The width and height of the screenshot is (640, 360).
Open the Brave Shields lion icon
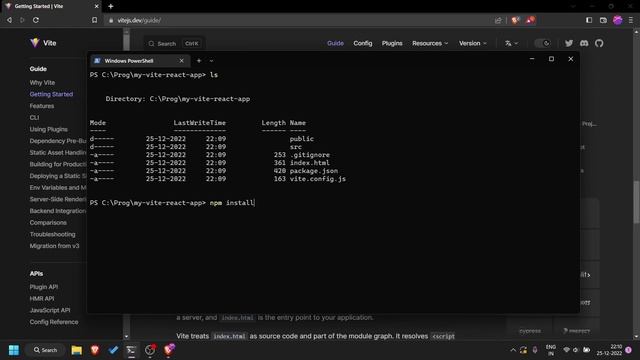[516, 20]
